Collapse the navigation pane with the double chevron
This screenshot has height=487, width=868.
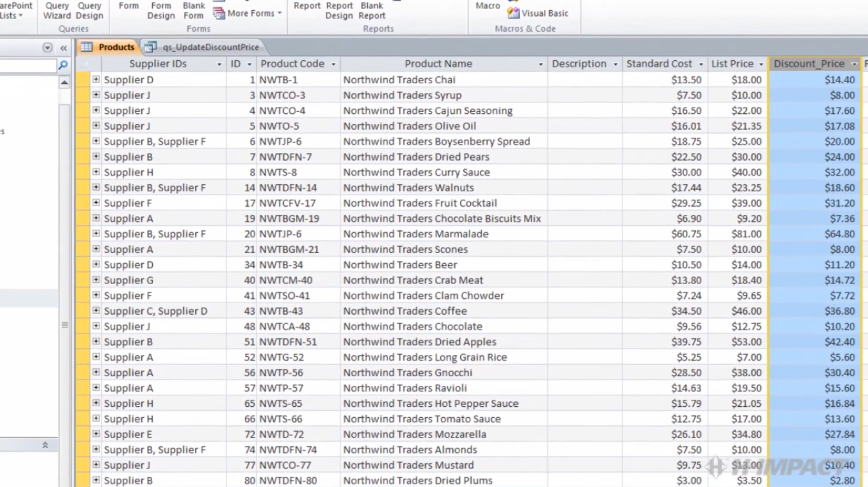coord(64,48)
